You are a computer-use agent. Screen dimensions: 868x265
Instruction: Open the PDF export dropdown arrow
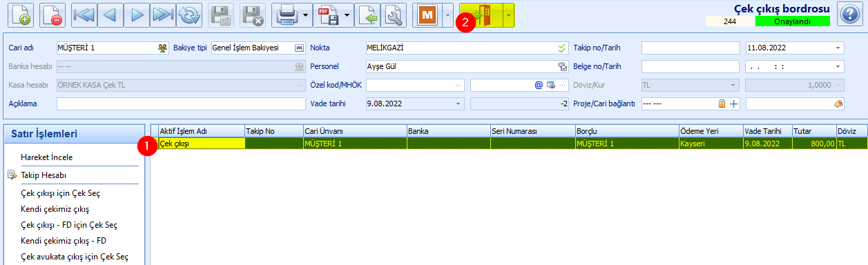347,14
